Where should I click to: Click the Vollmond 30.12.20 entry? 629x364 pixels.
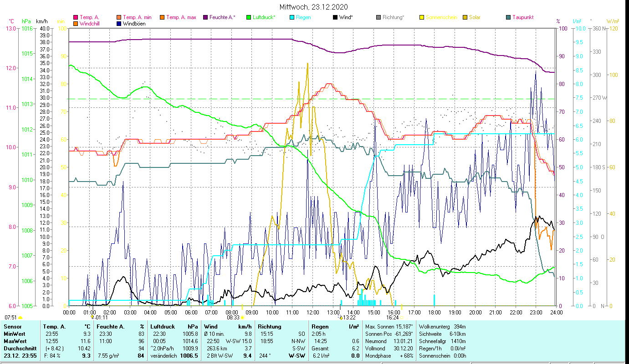tap(389, 348)
